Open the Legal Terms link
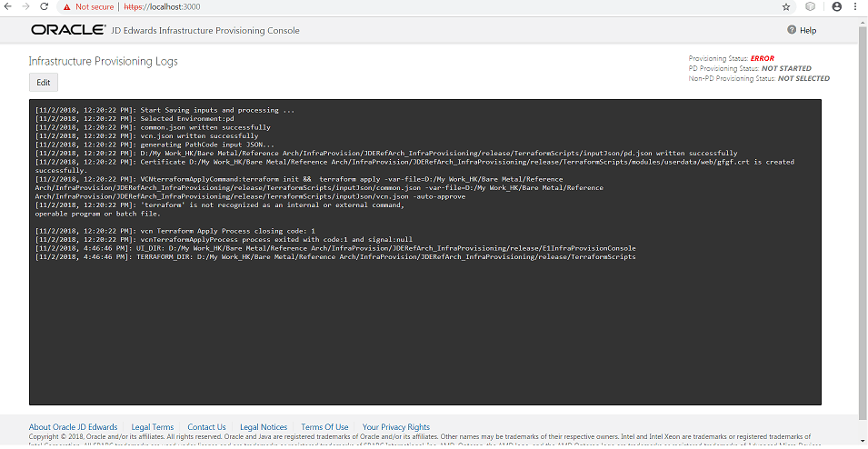 (152, 427)
